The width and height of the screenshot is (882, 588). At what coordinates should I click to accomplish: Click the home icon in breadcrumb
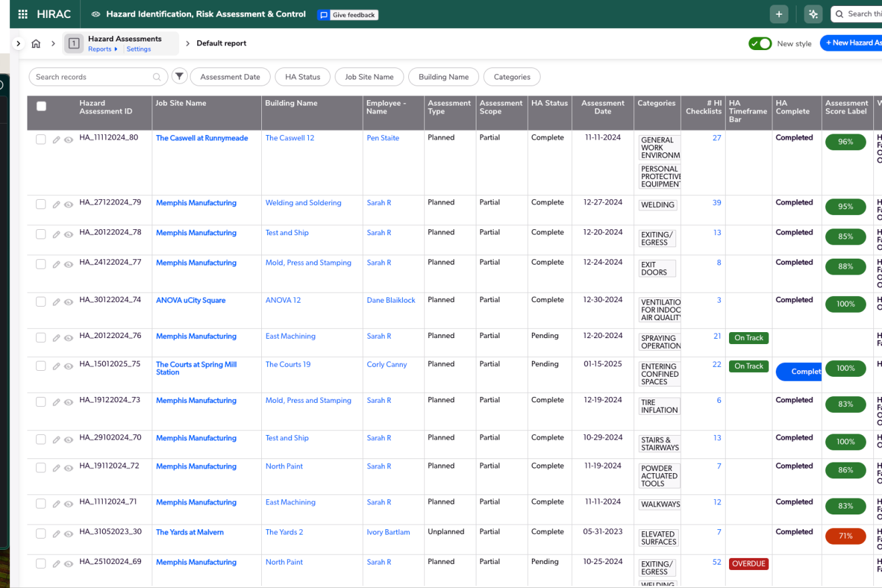36,43
